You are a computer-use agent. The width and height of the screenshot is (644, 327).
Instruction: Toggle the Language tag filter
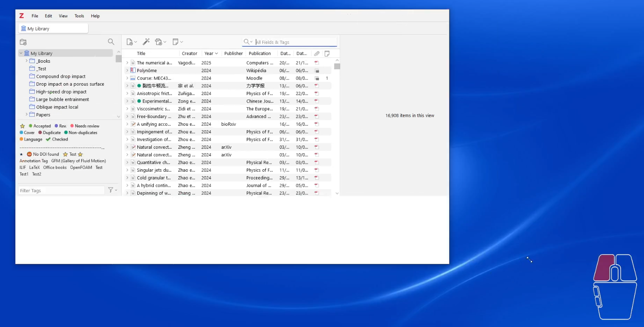point(31,139)
